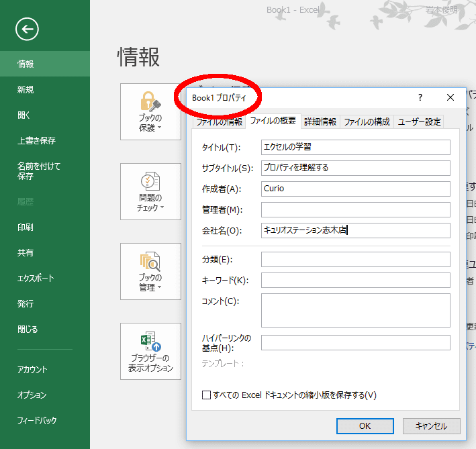Click the タイトル field containing エクセルの学習
Image resolution: width=476 pixels, height=449 pixels.
355,147
